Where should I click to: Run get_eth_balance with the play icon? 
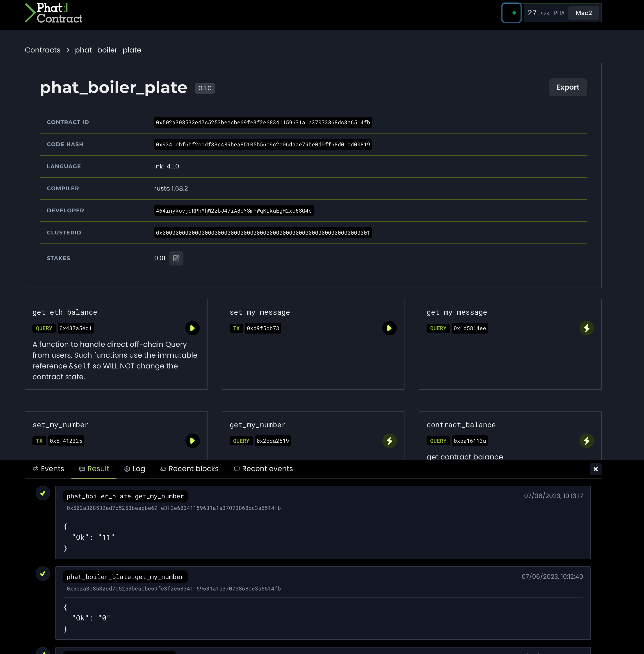[192, 328]
